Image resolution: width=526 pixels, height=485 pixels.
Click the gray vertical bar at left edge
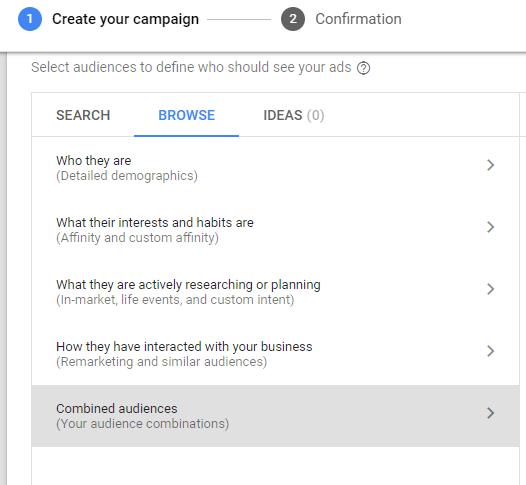click(3, 268)
